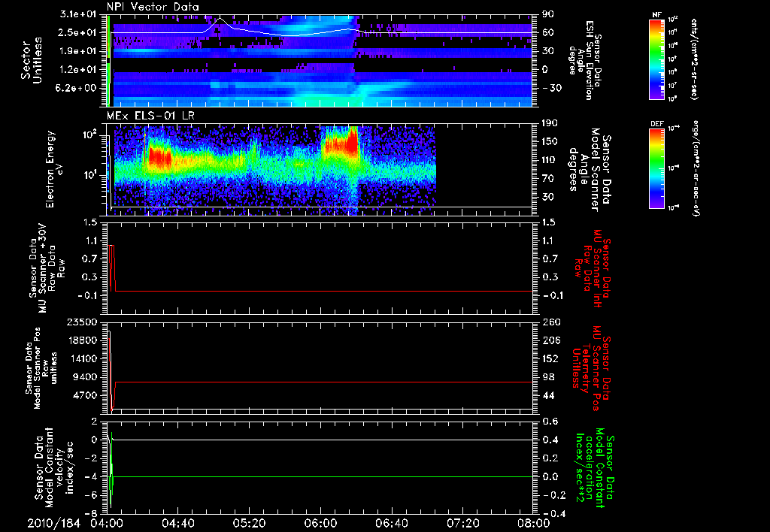
Task: Click the red 'MU Scanner Pos Telemetry' label
Action: tap(591, 369)
